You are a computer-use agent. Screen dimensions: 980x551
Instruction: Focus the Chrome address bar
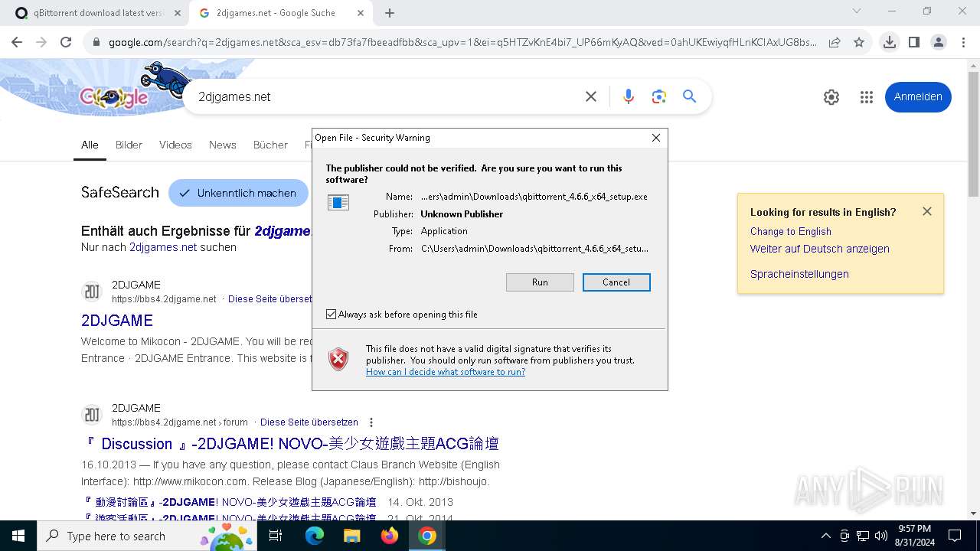point(462,43)
